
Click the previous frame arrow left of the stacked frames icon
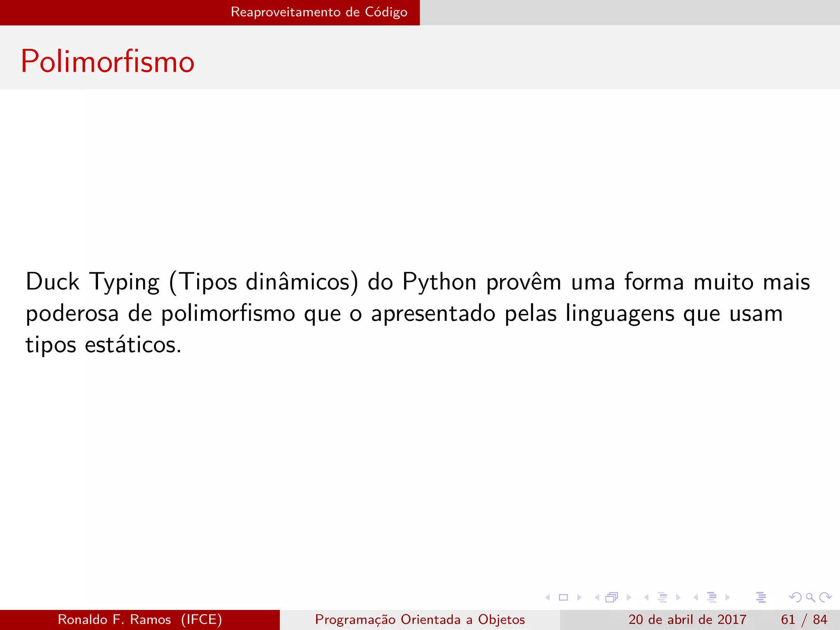click(597, 597)
